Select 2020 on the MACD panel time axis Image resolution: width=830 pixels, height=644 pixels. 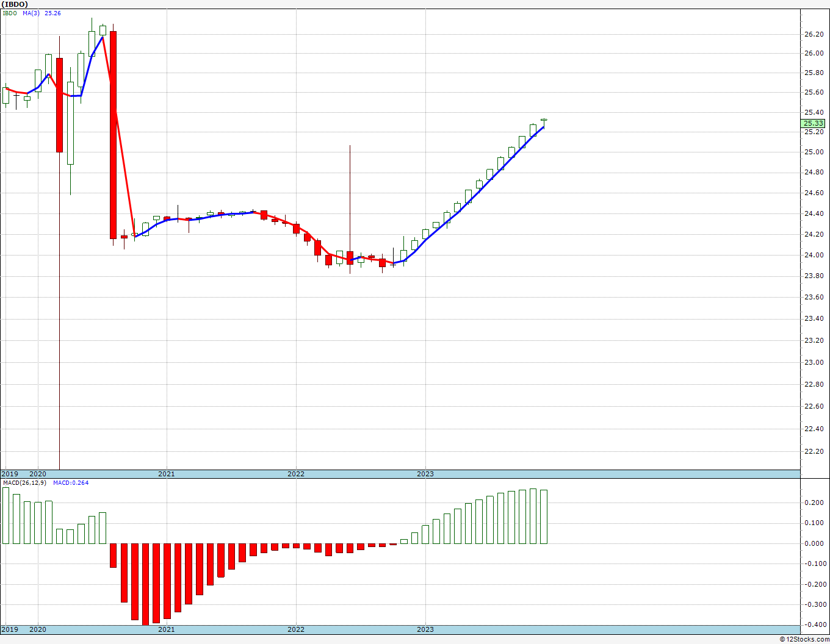[x=38, y=629]
